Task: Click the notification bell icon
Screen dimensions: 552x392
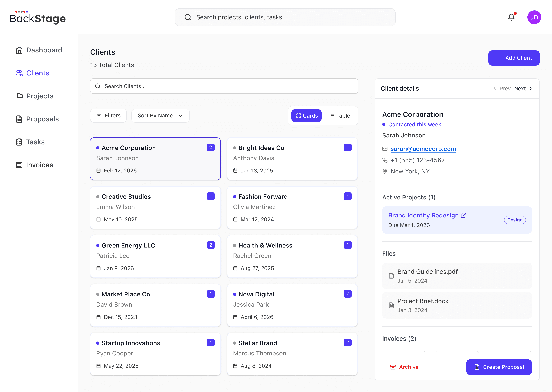Action: 511,17
